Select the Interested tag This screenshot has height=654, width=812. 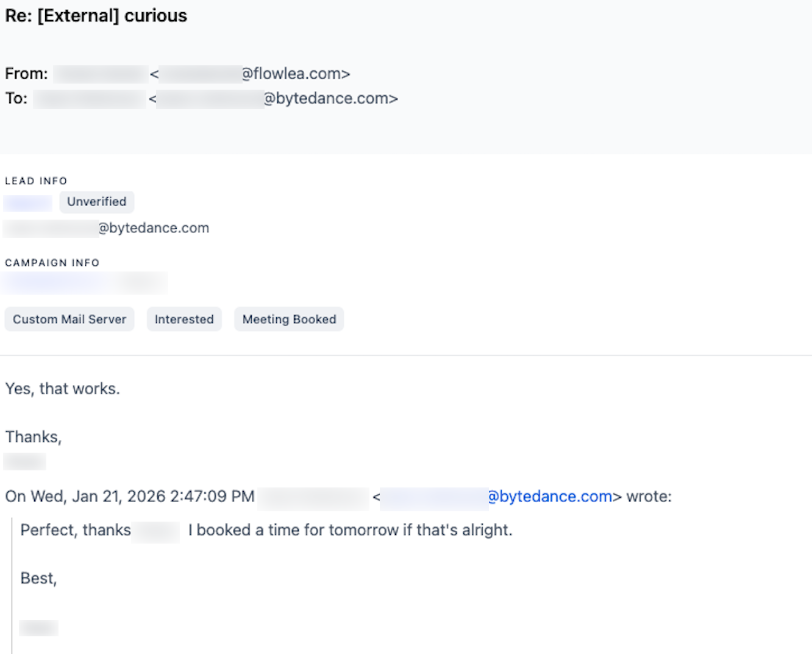click(x=184, y=319)
